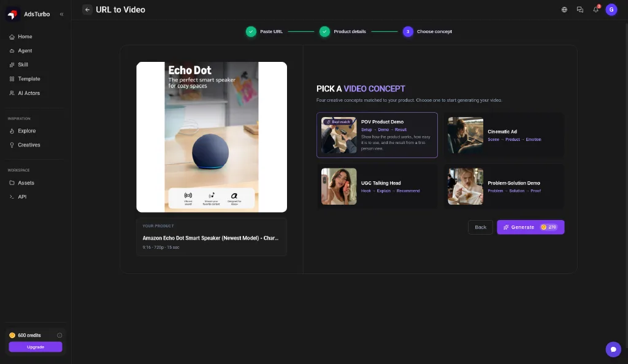Screen dimensions: 628x364
Task: Click the Problem → Solution → Proof text
Action: click(515, 191)
